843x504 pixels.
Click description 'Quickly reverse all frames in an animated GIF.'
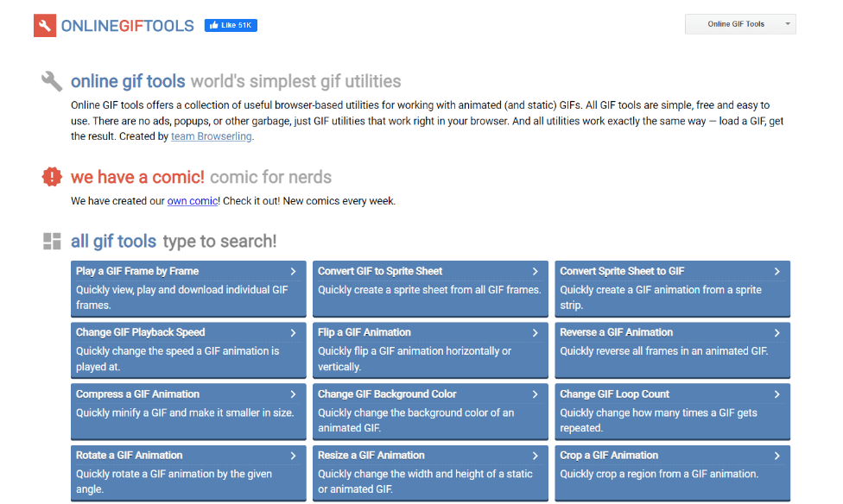pyautogui.click(x=664, y=351)
